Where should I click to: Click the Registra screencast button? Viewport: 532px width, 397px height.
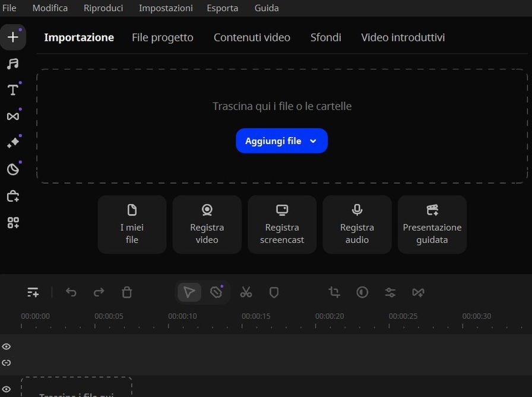pyautogui.click(x=282, y=224)
